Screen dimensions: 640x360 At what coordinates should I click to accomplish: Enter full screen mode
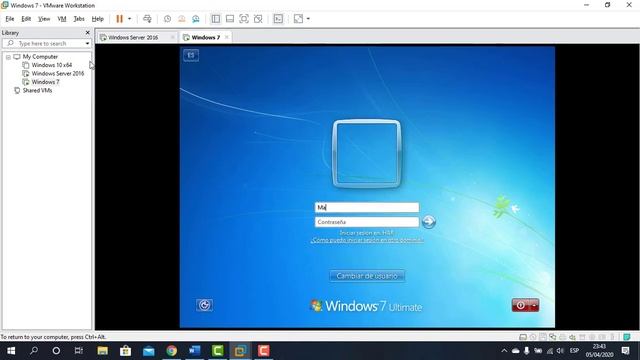tap(244, 19)
